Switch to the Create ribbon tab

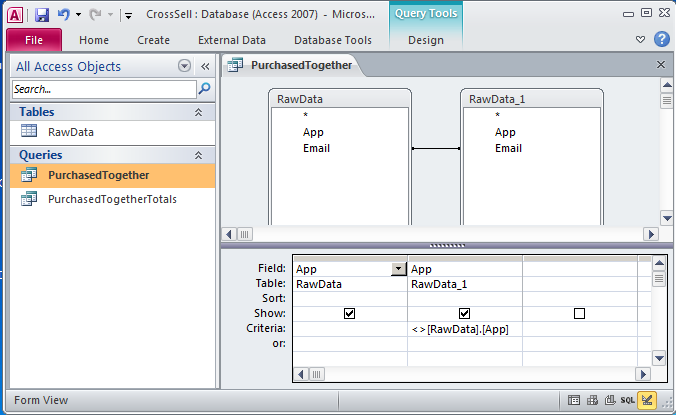click(153, 40)
